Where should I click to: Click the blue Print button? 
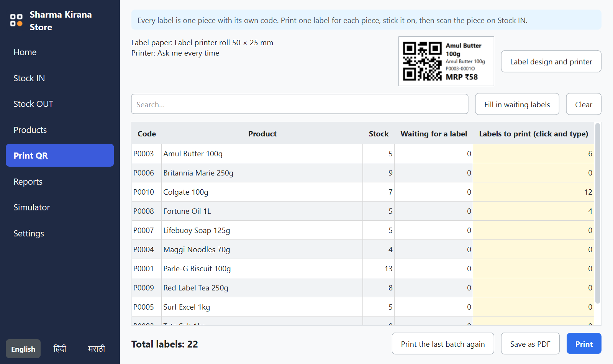[584, 344]
